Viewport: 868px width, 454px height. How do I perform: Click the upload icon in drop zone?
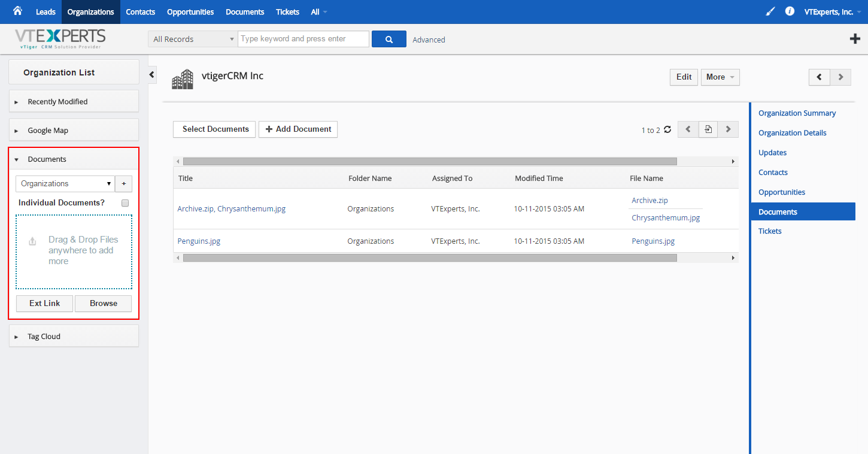click(32, 242)
